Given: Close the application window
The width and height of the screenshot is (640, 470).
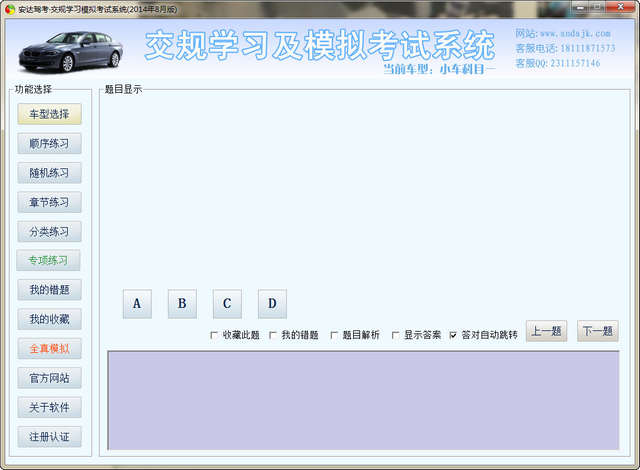Looking at the screenshot, I should pyautogui.click(x=620, y=7).
